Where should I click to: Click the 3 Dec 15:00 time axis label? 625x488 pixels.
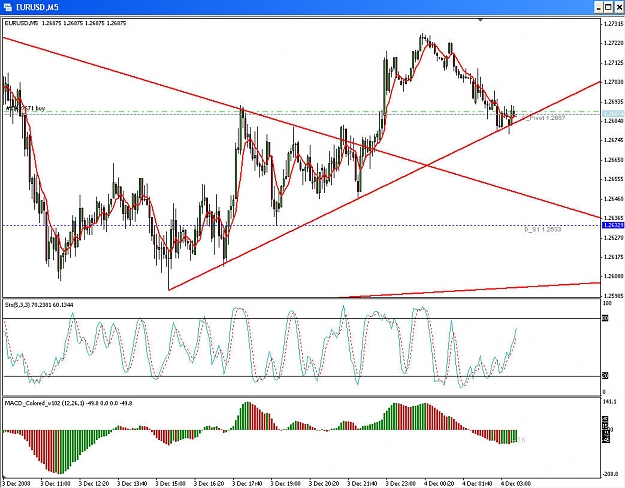click(x=170, y=484)
